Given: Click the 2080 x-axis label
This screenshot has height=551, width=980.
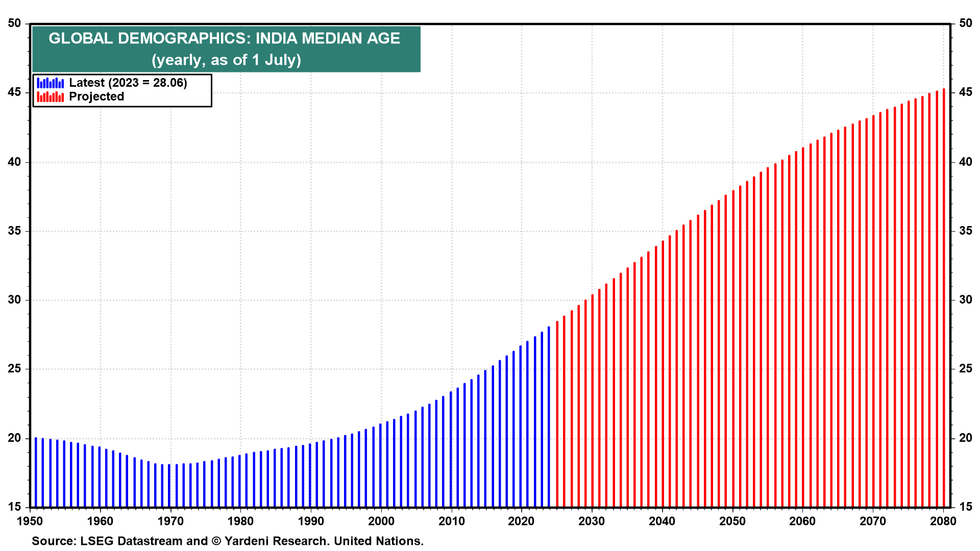Looking at the screenshot, I should (943, 521).
